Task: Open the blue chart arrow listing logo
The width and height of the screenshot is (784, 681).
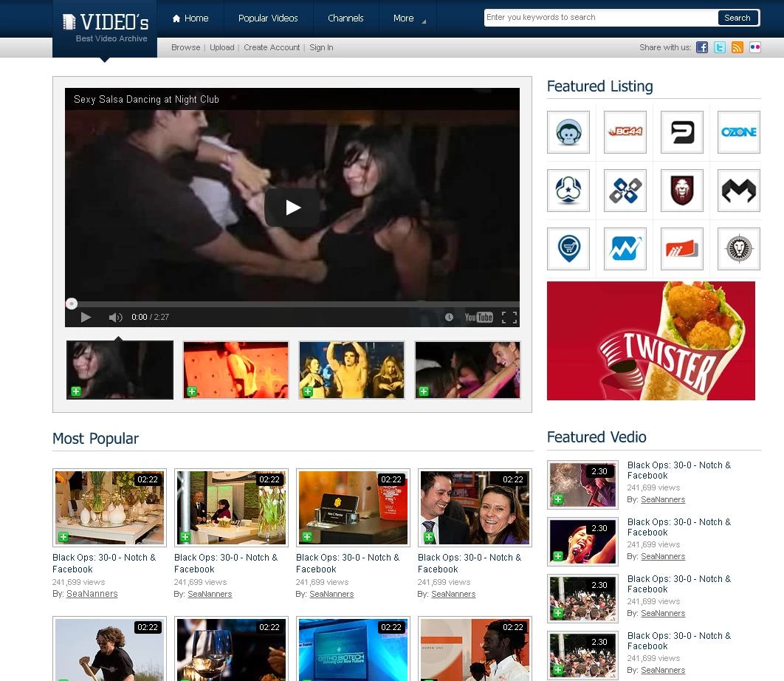Action: coord(625,249)
